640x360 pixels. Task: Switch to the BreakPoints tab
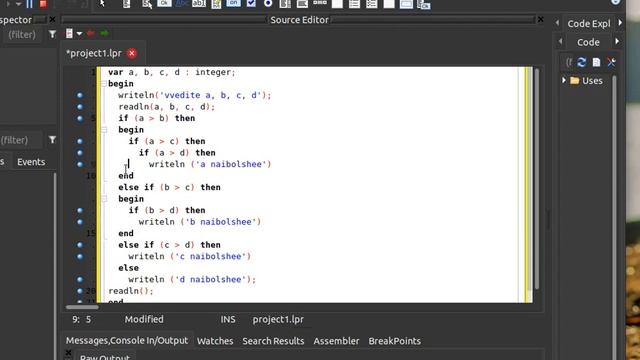click(x=395, y=341)
